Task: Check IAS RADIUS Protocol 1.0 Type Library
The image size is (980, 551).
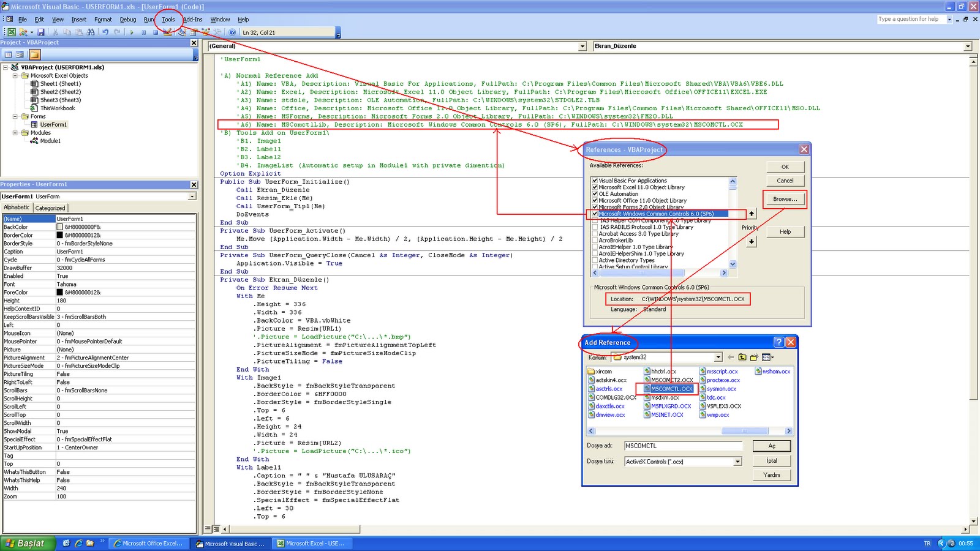Action: (595, 227)
